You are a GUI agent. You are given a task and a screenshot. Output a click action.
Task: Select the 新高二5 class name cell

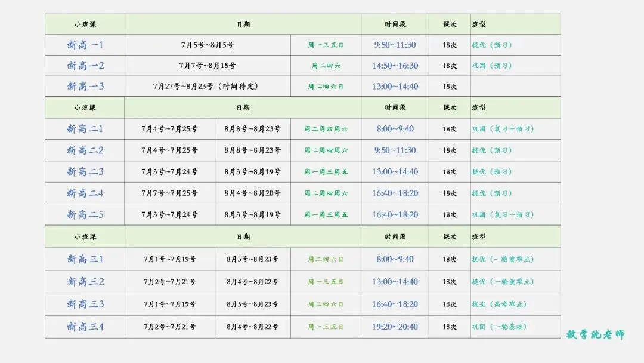(85, 214)
